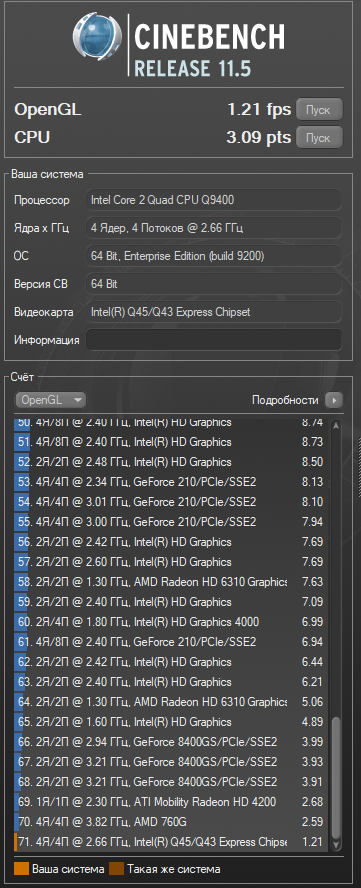The width and height of the screenshot is (361, 888).
Task: Select rank 67 GeForce 8400GS row
Action: pyautogui.click(x=171, y=762)
